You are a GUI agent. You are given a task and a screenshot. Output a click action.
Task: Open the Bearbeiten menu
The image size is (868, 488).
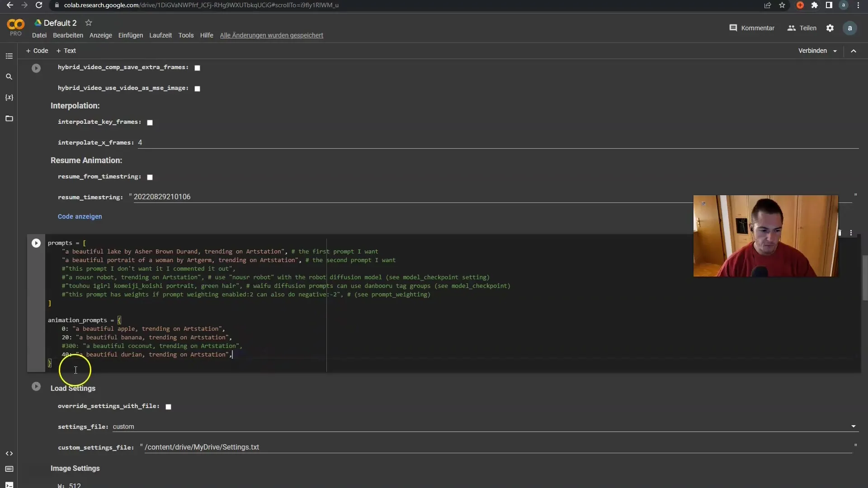(x=68, y=35)
